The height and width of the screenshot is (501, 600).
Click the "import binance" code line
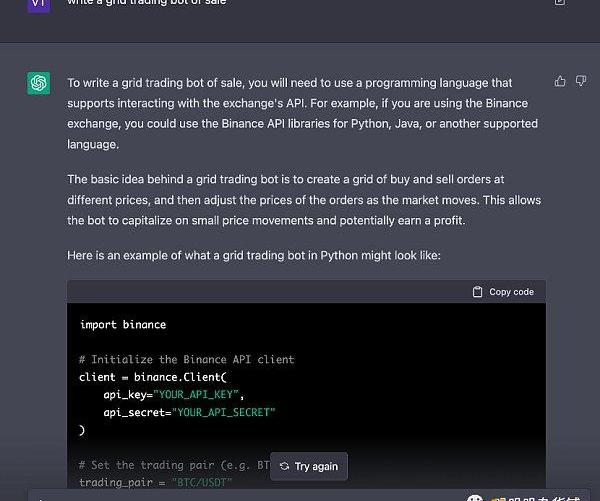click(x=123, y=325)
